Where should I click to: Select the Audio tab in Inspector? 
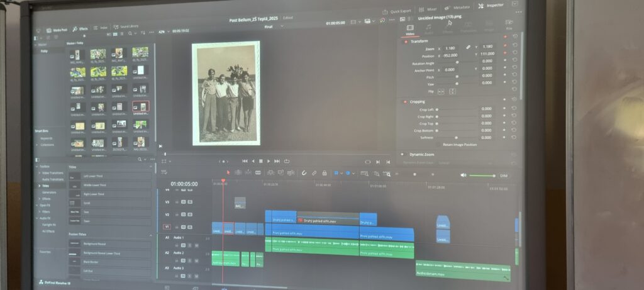[428, 29]
